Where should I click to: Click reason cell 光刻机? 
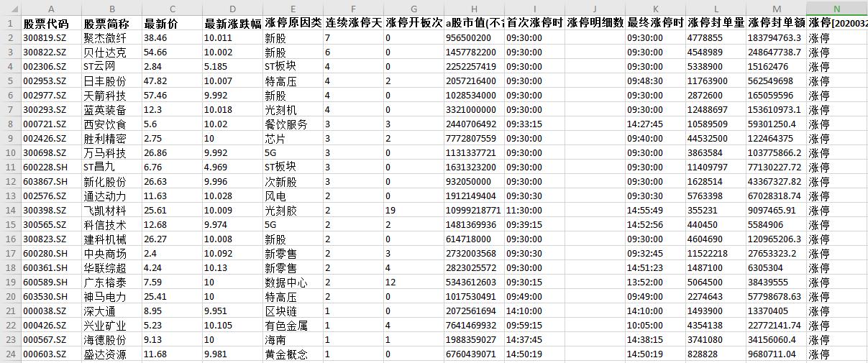coord(293,109)
